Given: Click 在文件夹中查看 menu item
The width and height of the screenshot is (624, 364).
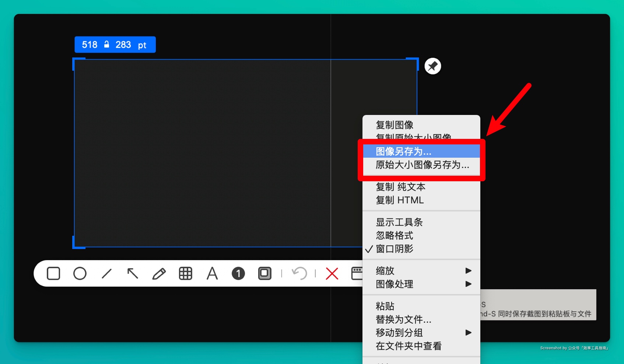Looking at the screenshot, I should pyautogui.click(x=409, y=346).
